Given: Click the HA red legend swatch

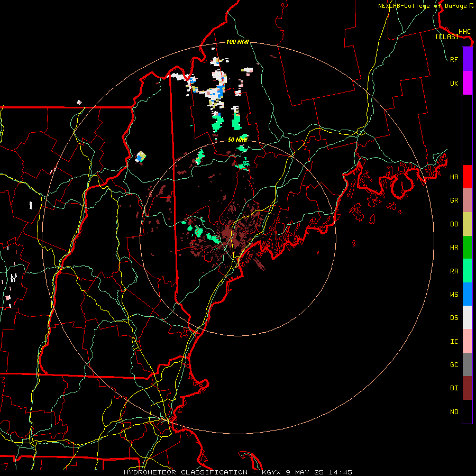Looking at the screenshot, I should click(x=467, y=177).
